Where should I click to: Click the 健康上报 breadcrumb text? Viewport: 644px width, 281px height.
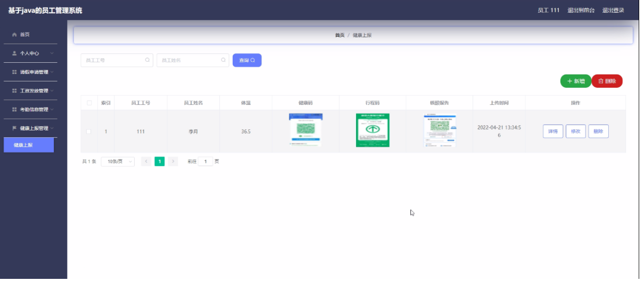(x=362, y=35)
